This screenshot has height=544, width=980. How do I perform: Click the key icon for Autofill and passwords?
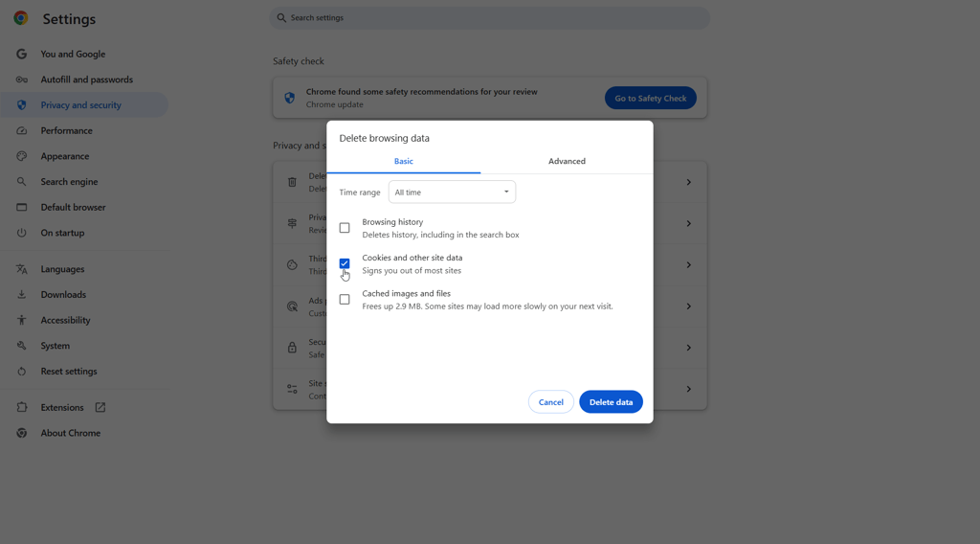(x=21, y=79)
